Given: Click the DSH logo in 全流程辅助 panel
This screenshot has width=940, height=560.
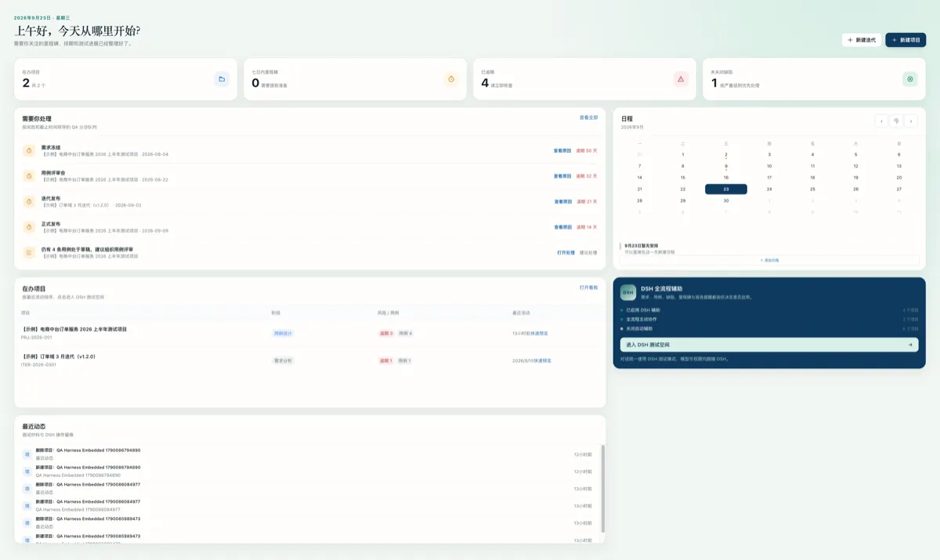Looking at the screenshot, I should (628, 292).
